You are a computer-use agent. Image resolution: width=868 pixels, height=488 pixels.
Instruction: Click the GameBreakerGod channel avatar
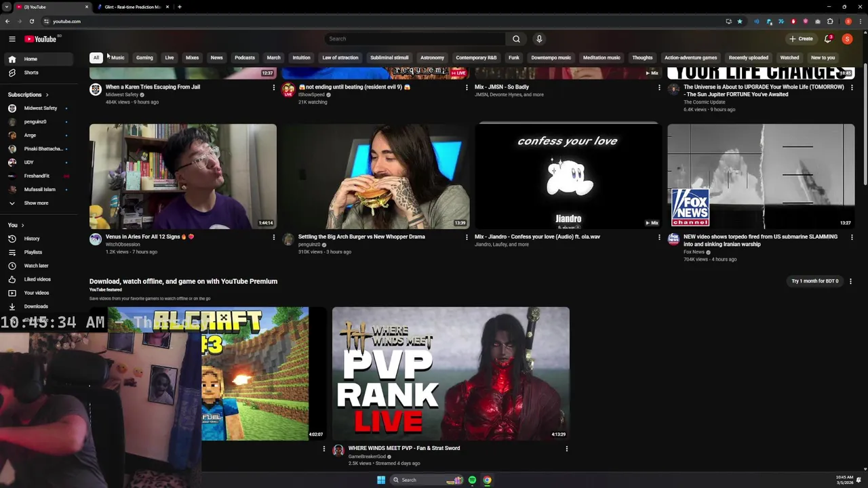point(338,451)
